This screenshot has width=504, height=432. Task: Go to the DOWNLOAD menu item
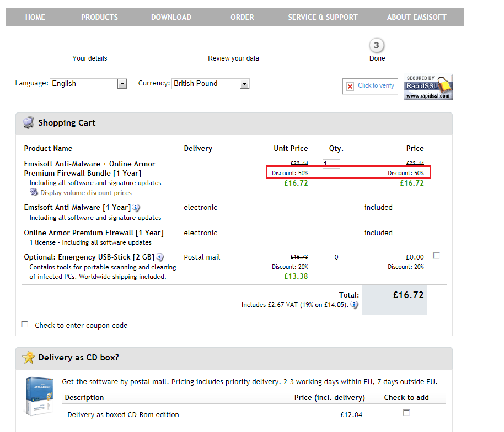(x=171, y=17)
